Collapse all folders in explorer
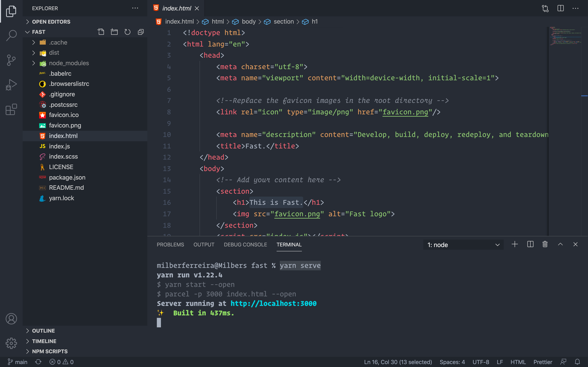588x367 pixels. pyautogui.click(x=141, y=32)
